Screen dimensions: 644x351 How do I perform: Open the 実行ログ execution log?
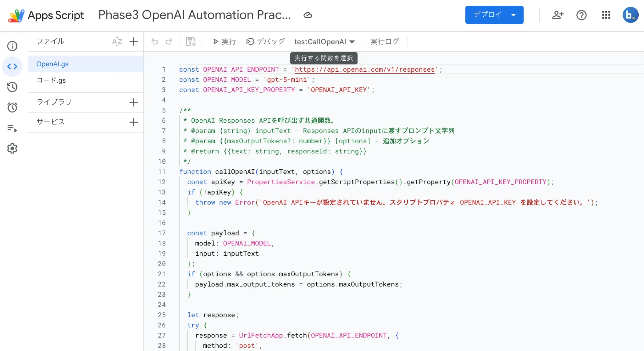pos(385,41)
